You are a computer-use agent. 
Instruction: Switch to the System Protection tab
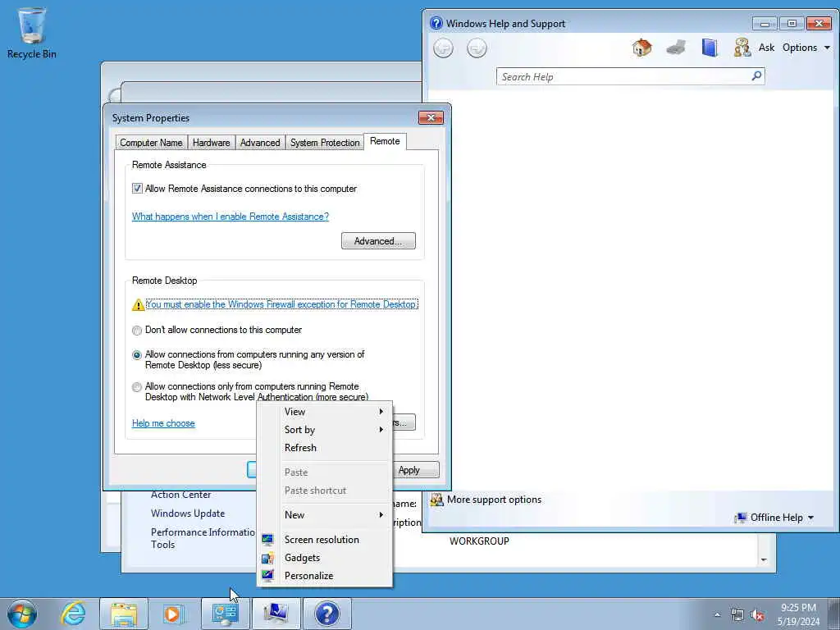pos(325,143)
